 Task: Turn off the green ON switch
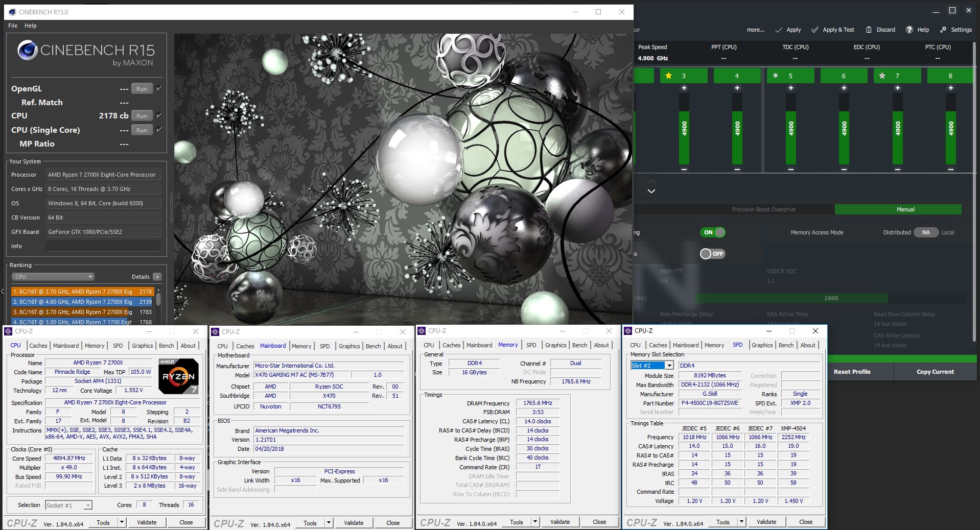[x=713, y=232]
